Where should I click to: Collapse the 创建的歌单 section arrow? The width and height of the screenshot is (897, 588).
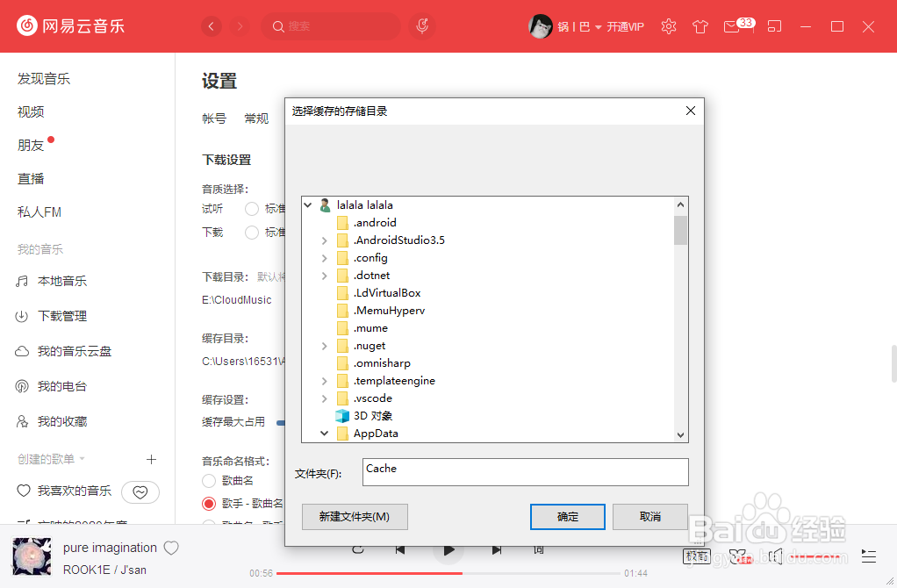[82, 459]
